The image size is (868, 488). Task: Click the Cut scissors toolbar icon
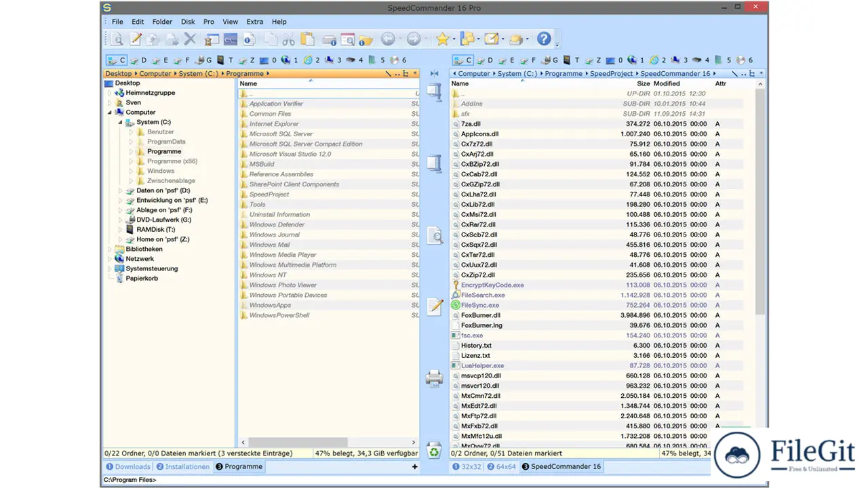click(x=288, y=39)
